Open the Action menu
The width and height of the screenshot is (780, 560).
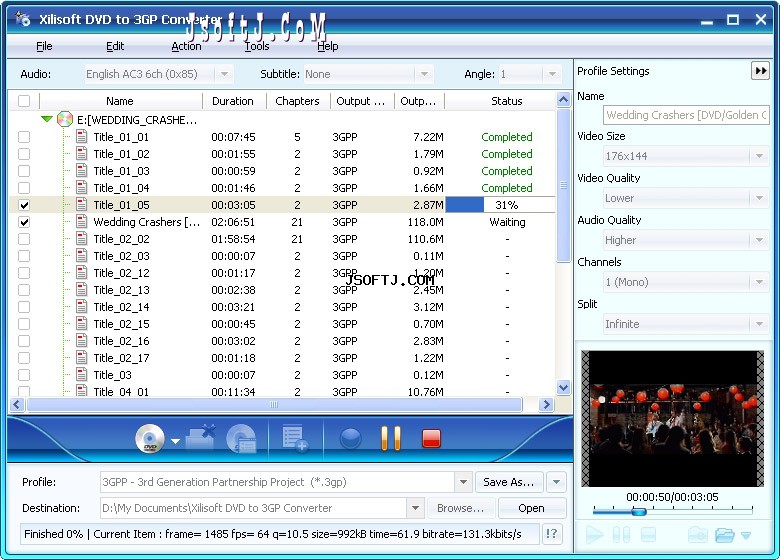[x=187, y=46]
